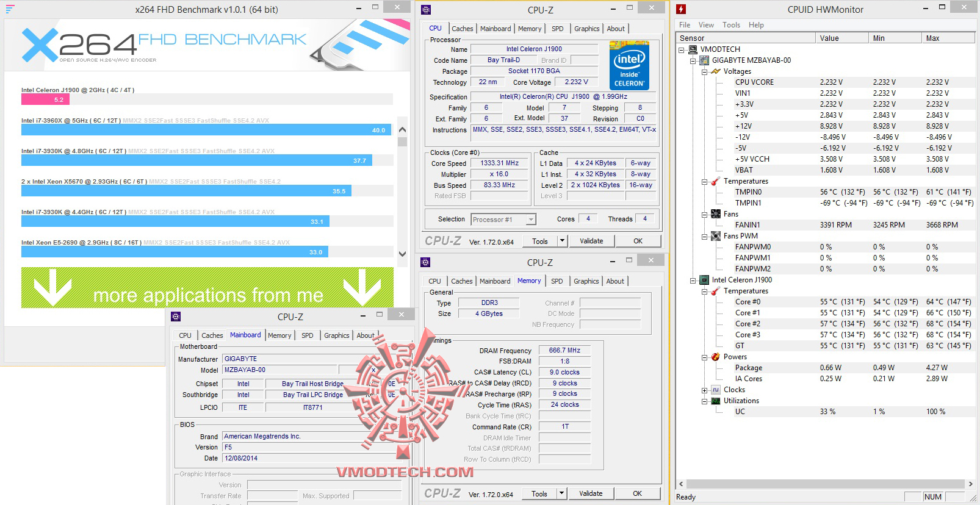The height and width of the screenshot is (505, 980).
Task: Open the Processor #1 selection dropdown
Action: coord(531,220)
